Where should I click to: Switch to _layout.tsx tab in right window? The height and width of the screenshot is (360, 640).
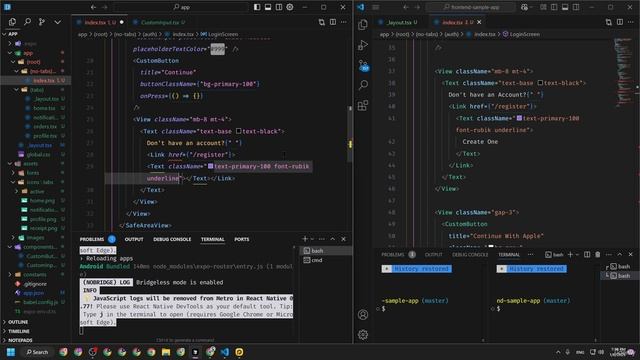click(x=399, y=22)
